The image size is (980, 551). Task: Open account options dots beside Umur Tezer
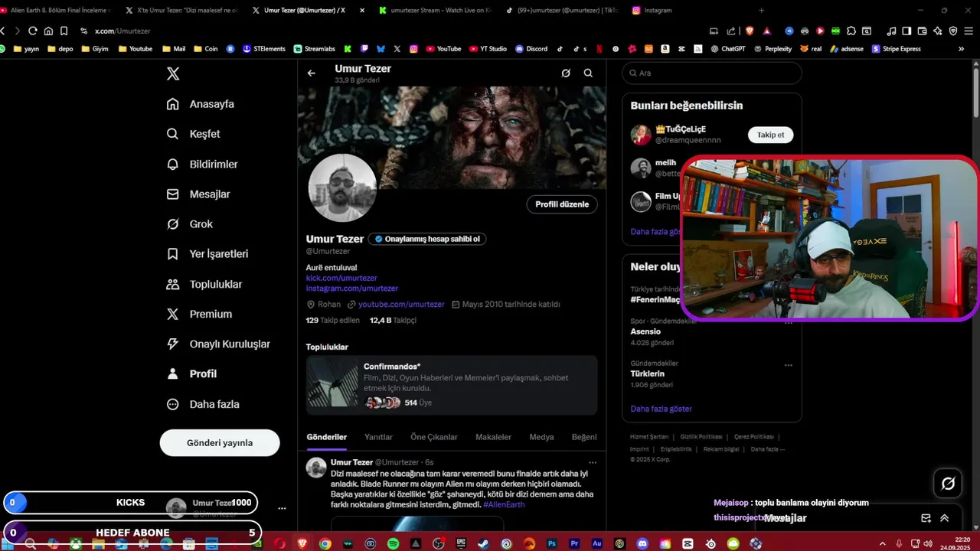pos(282,508)
